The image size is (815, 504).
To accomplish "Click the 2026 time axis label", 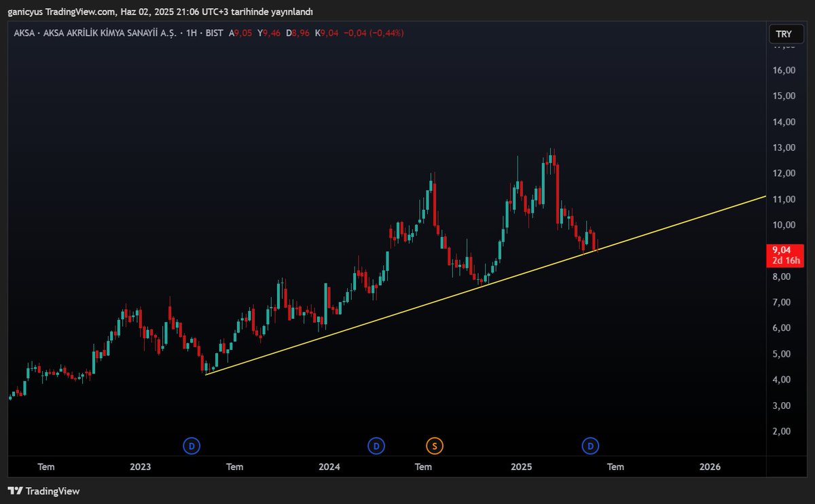I will (710, 467).
